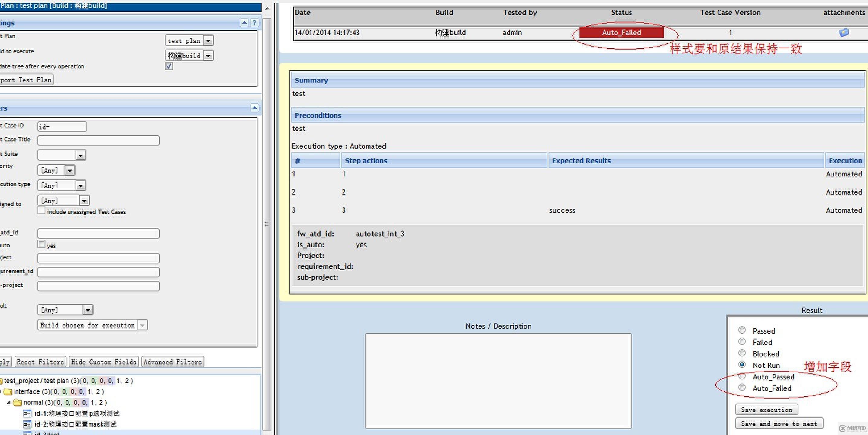Click the interface folder icon
This screenshot has width=868, height=435.
8,392
